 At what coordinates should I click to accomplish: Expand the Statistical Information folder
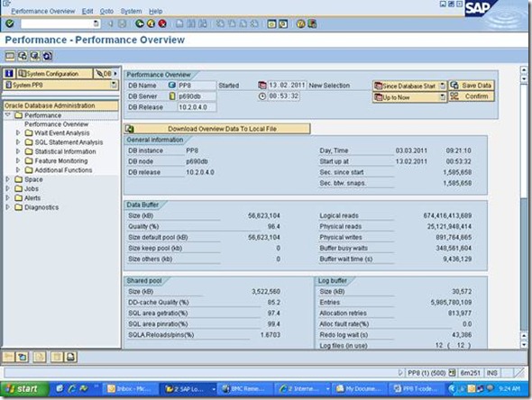pyautogui.click(x=18, y=151)
